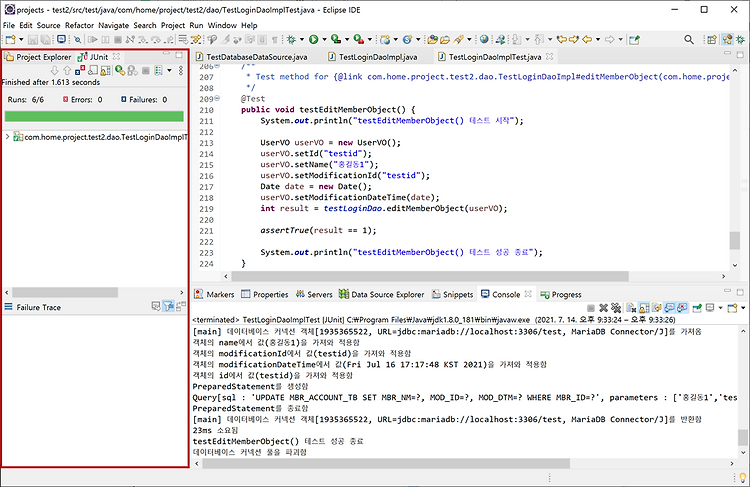750x487 pixels.
Task: Click Remove All Terminated Launches icon
Action: pos(616,308)
